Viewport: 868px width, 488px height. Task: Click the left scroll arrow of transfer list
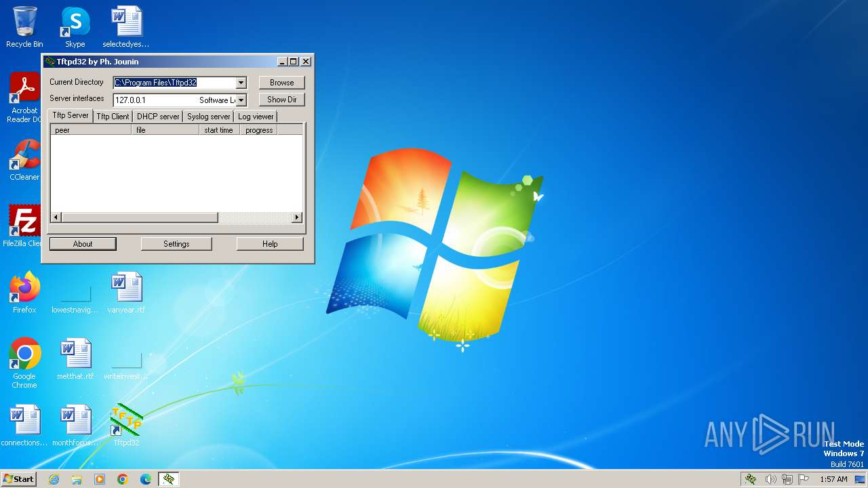56,218
